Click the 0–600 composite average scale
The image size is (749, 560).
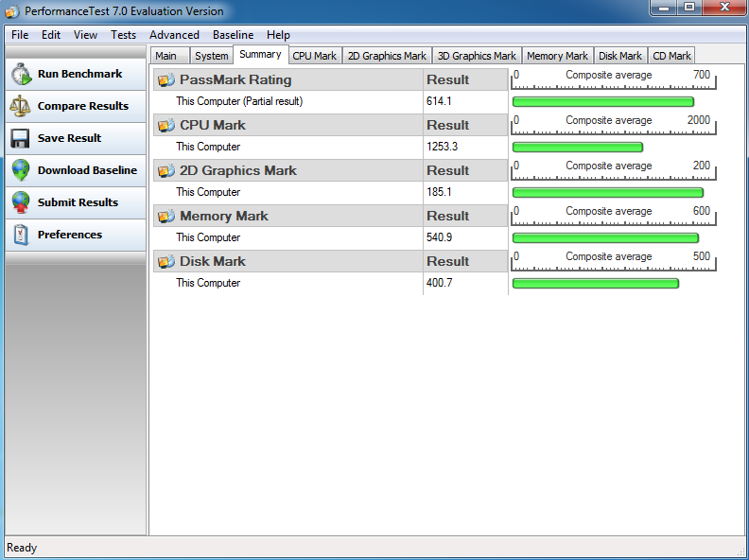click(x=614, y=216)
